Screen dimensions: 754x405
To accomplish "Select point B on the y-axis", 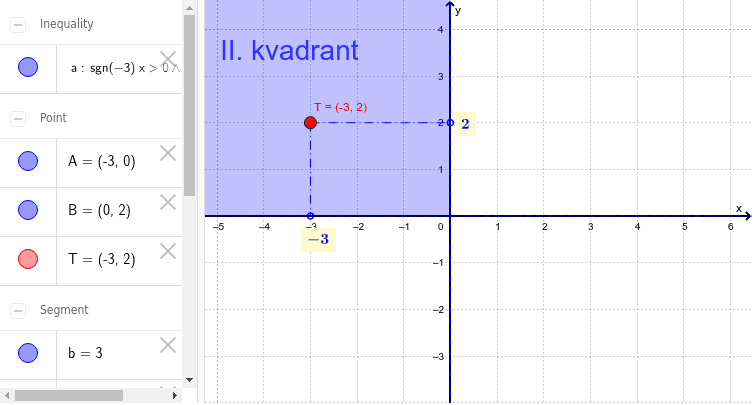I will coord(450,123).
